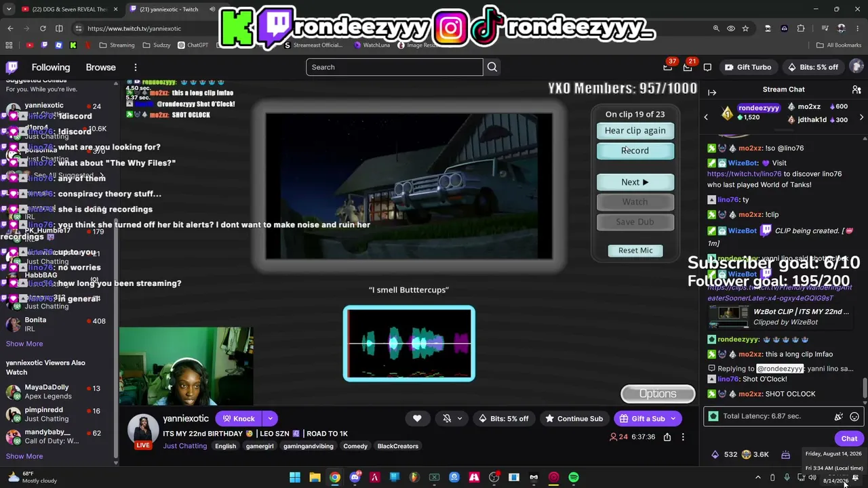
Task: Expand Show More under Viewers Also Watch
Action: pos(24,456)
